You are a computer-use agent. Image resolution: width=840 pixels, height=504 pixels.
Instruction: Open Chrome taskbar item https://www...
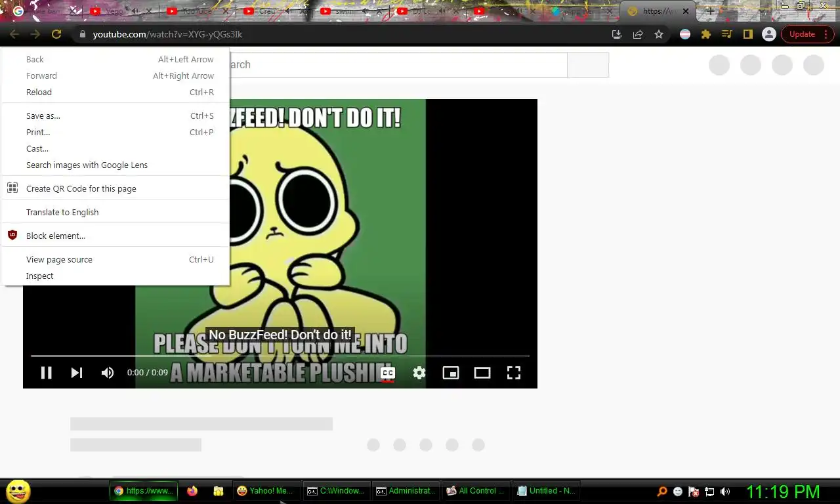pos(144,491)
